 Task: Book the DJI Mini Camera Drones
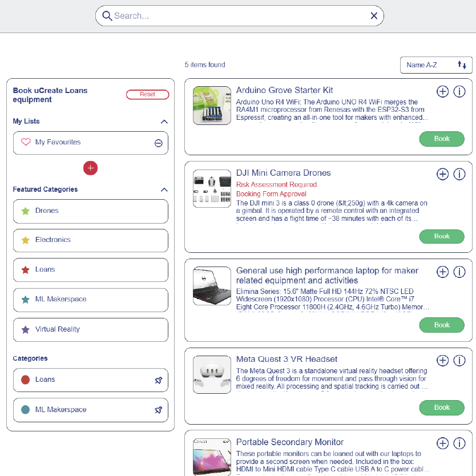pos(442,236)
